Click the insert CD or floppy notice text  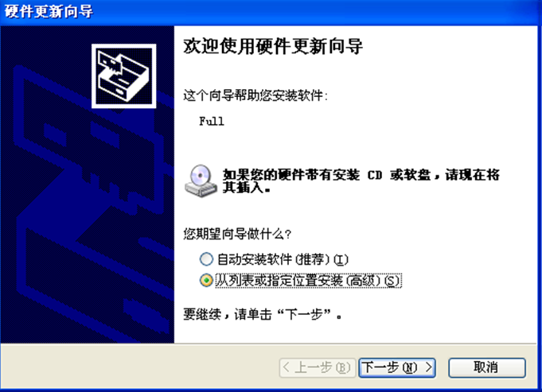[x=361, y=181]
